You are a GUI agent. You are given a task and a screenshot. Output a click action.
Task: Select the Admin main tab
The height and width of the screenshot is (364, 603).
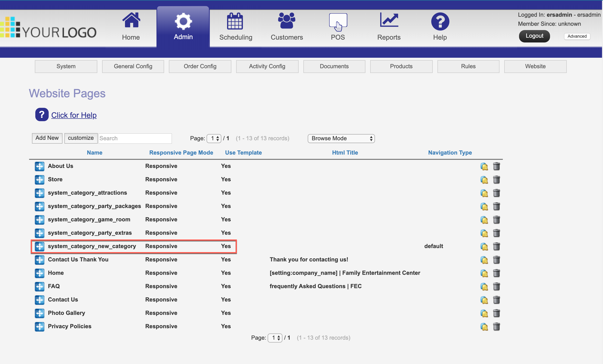tap(183, 26)
